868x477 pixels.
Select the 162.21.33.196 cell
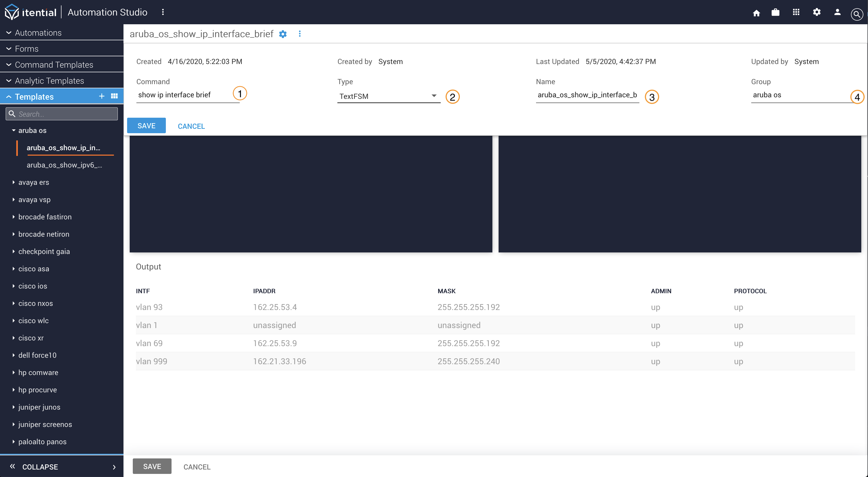pyautogui.click(x=279, y=361)
